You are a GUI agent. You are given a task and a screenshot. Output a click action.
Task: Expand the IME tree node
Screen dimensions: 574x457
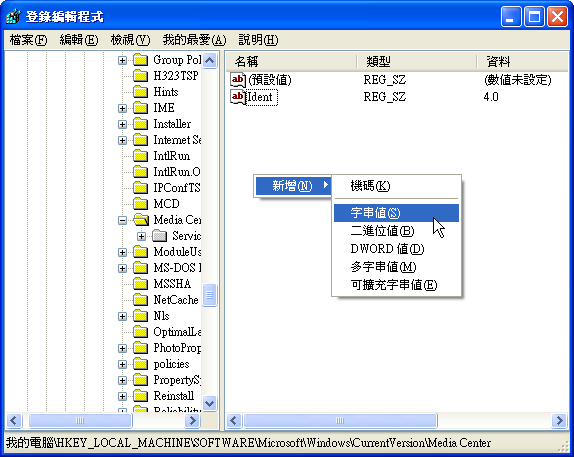(122, 108)
